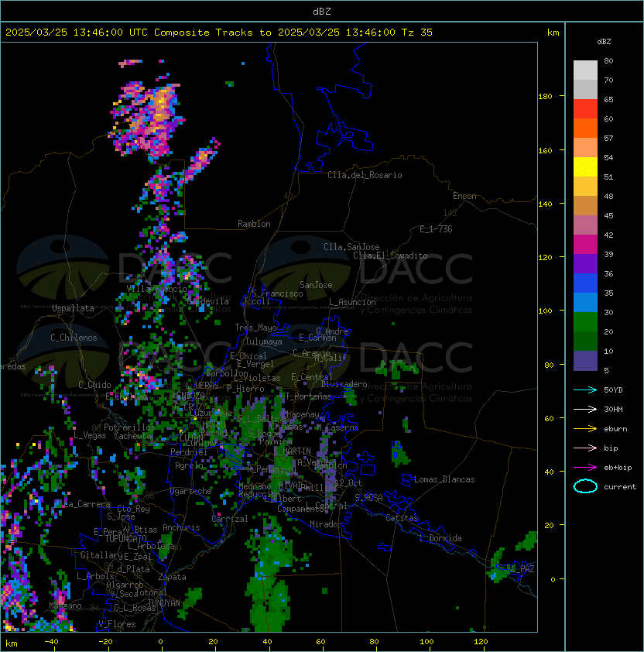Select the light gray 80-70 dBZ swatch
Viewport: 644px width, 652px height.
585,70
